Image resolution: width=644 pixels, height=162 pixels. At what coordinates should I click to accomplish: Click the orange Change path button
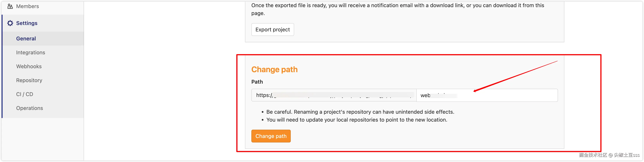[x=271, y=136]
